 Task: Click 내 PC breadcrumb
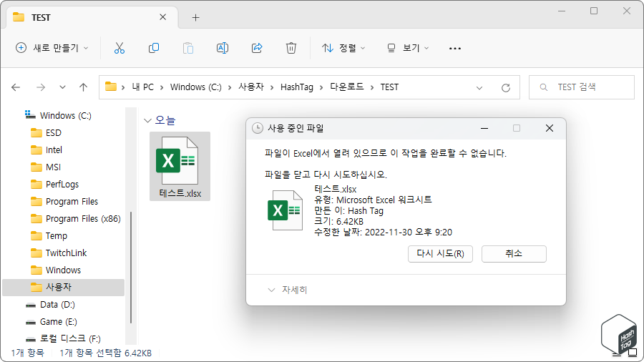pyautogui.click(x=142, y=87)
